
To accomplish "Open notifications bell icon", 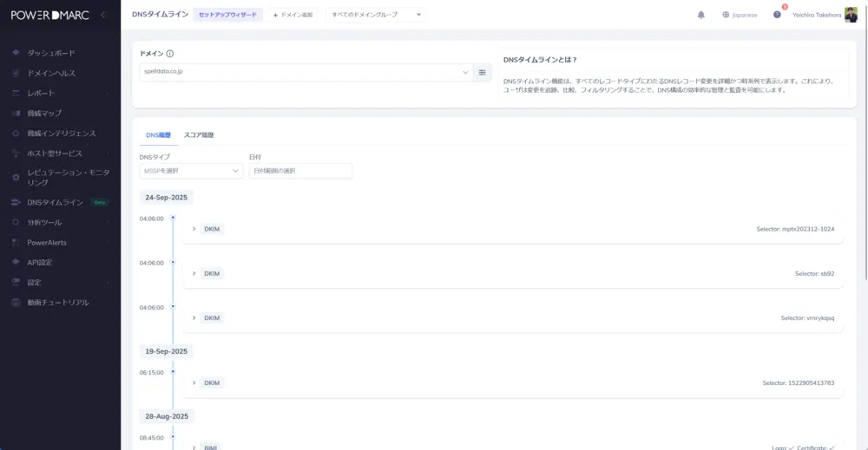I will [700, 15].
